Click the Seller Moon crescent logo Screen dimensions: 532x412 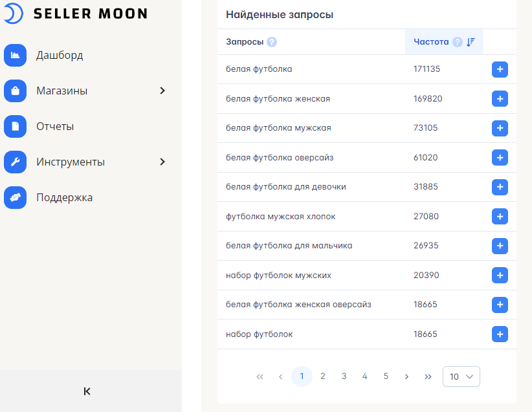(14, 14)
